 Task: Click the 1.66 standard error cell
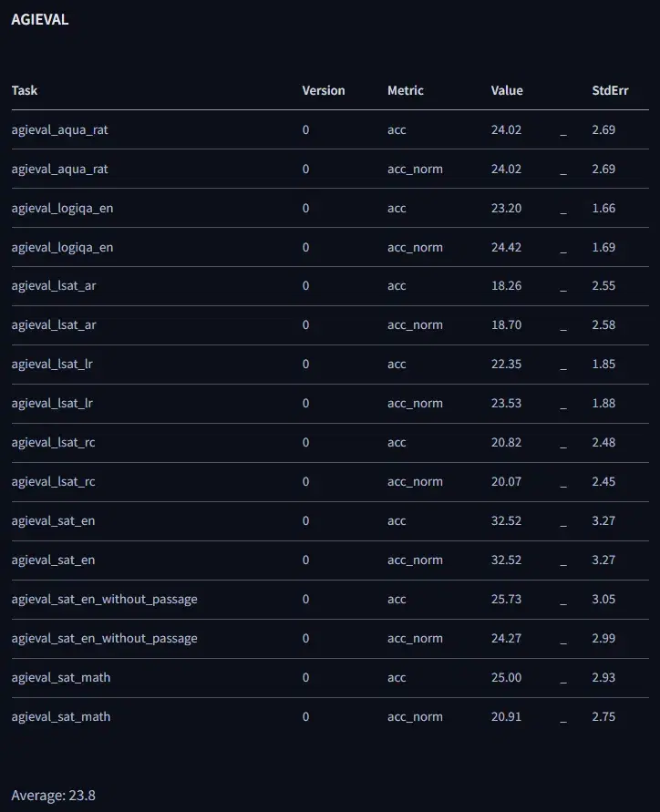tap(603, 208)
